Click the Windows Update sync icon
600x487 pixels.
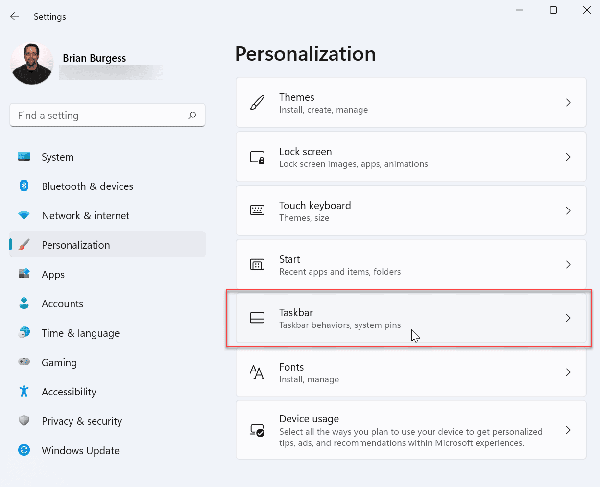pos(24,450)
